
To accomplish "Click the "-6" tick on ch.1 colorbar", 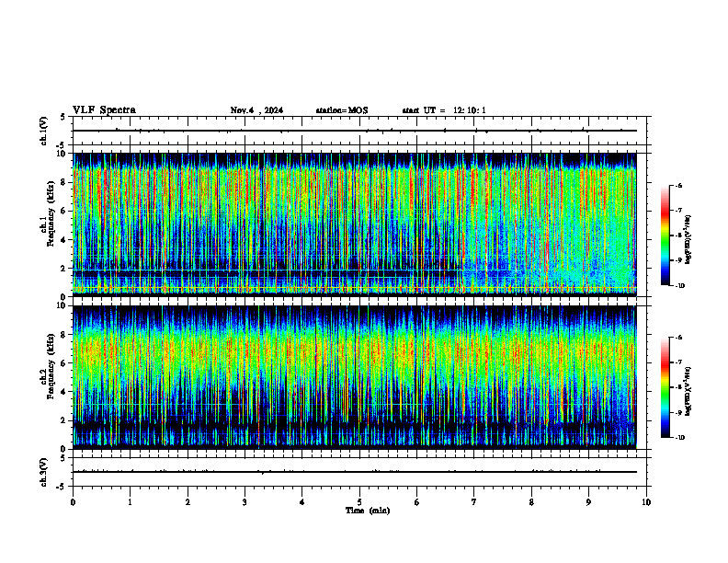I will 678,185.
